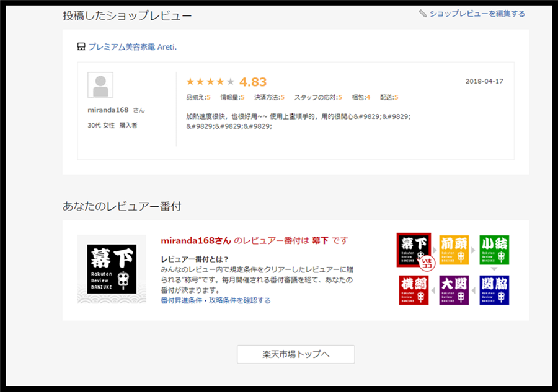Select the purple 大関 rank icon
558x392 pixels.
click(x=454, y=290)
